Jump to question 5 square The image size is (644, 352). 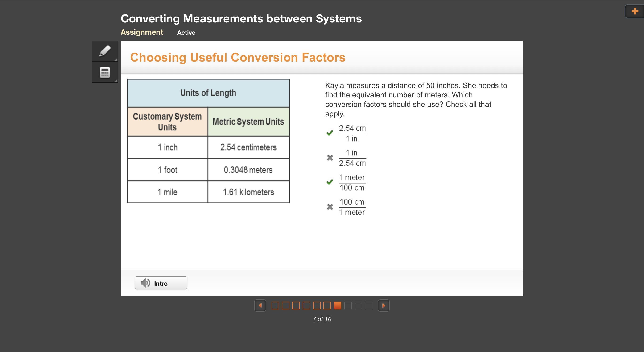[x=317, y=306]
